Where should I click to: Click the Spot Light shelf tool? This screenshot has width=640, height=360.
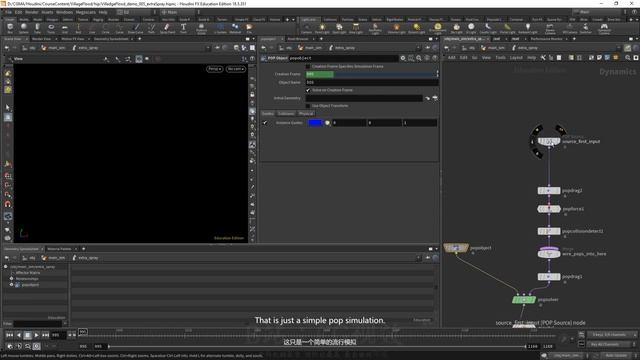339,28
